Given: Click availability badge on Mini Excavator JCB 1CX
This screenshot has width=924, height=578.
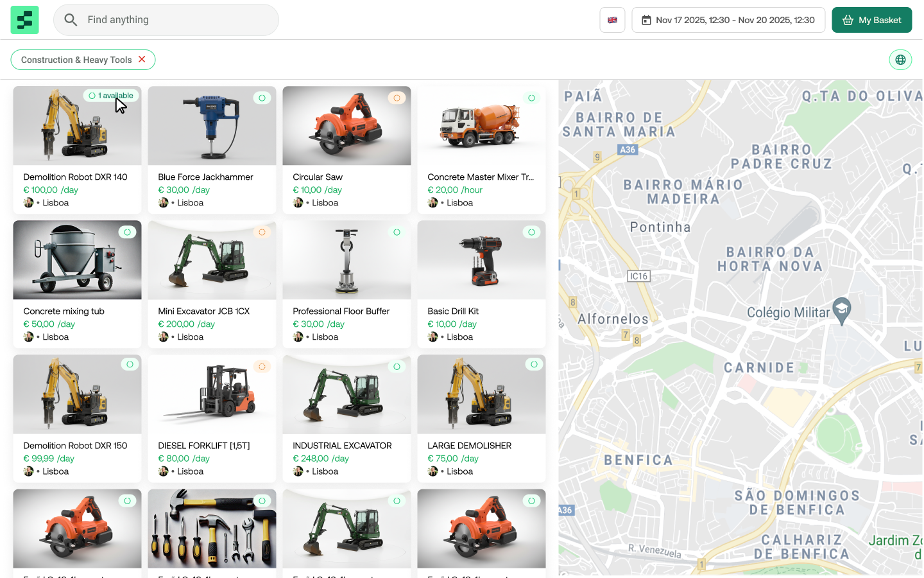Looking at the screenshot, I should (262, 232).
